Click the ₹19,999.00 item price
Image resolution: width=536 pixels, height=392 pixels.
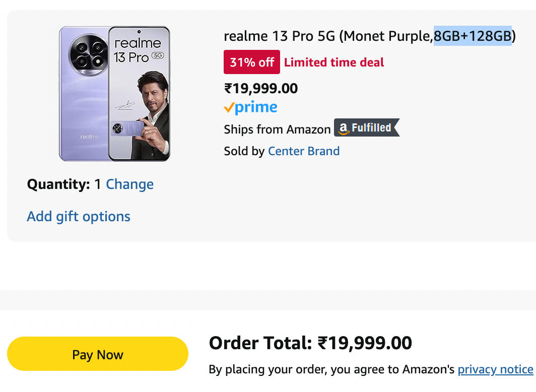point(261,89)
